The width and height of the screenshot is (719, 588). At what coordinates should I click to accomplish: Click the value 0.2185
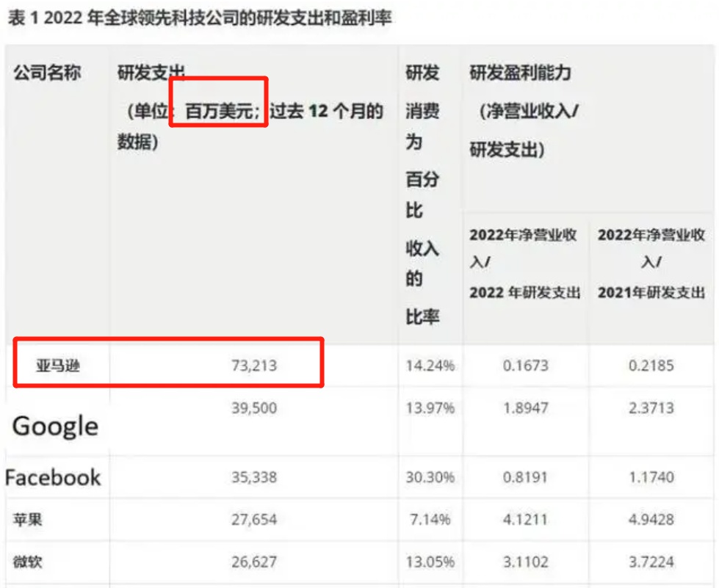click(x=651, y=366)
